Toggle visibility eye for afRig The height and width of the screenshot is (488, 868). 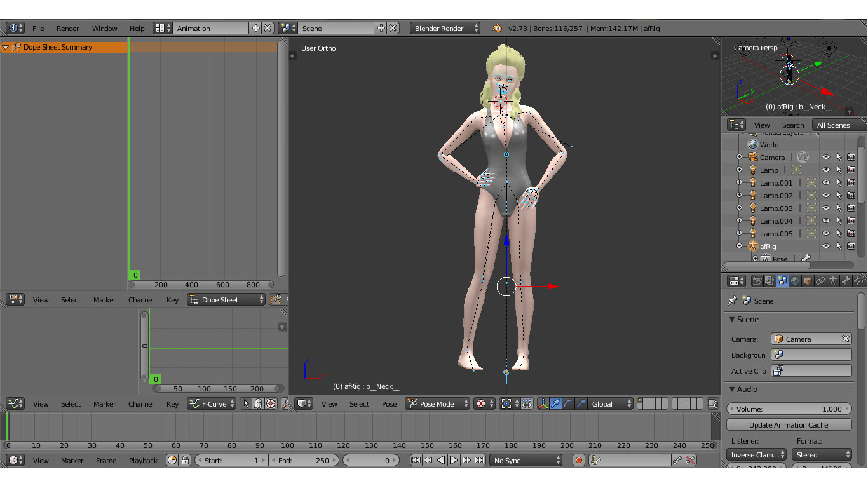826,246
